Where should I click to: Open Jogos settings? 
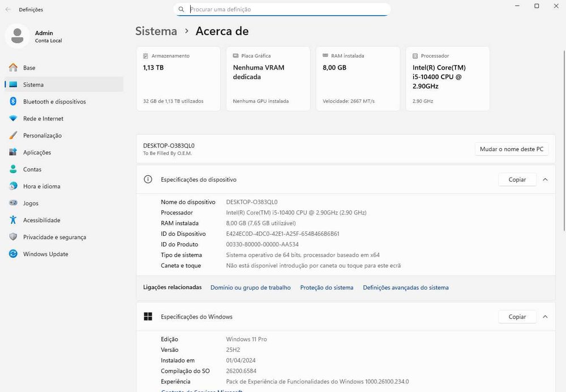pos(64,203)
